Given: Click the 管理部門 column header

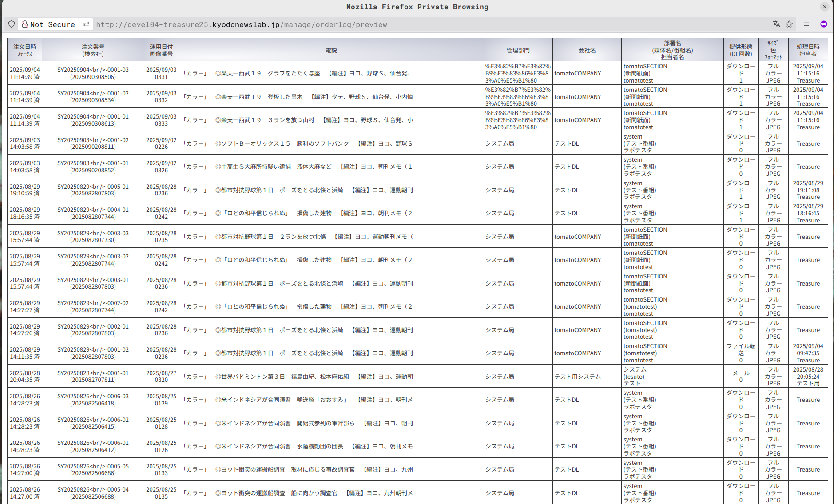Looking at the screenshot, I should [x=518, y=50].
